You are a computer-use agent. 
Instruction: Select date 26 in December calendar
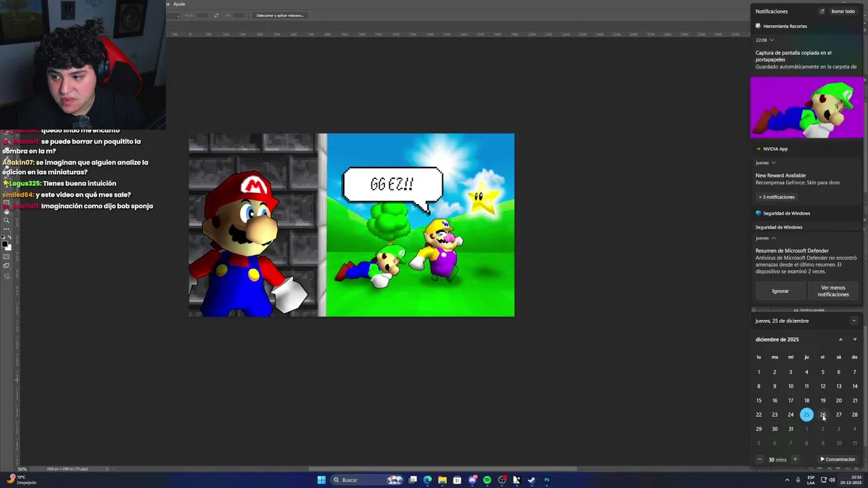(823, 415)
